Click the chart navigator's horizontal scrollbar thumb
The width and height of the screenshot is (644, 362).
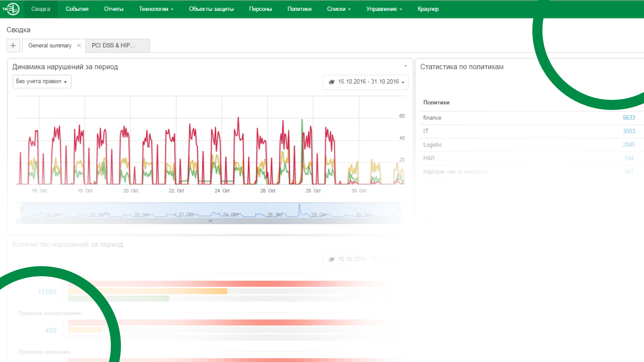210,221
